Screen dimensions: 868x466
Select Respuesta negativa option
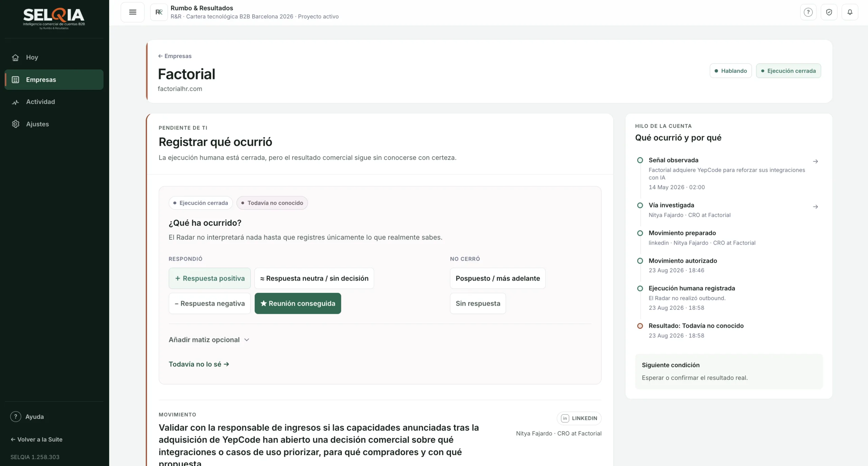[210, 303]
